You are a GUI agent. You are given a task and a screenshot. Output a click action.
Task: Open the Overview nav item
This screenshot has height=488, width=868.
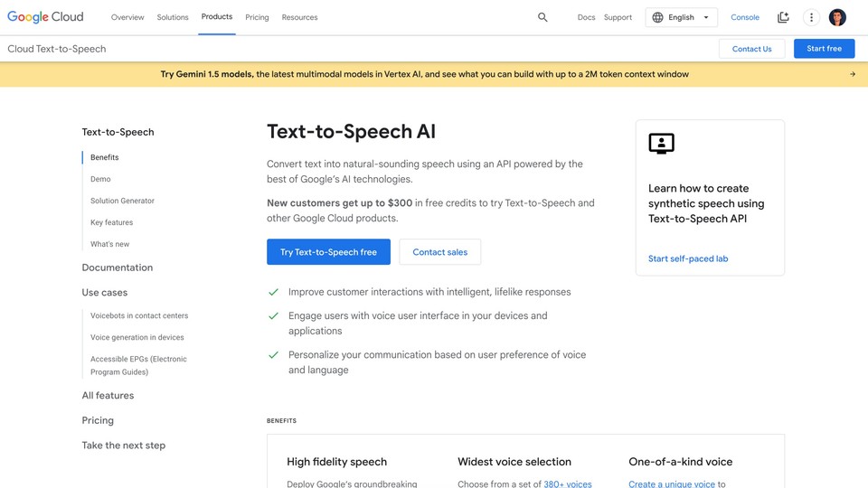click(x=127, y=17)
